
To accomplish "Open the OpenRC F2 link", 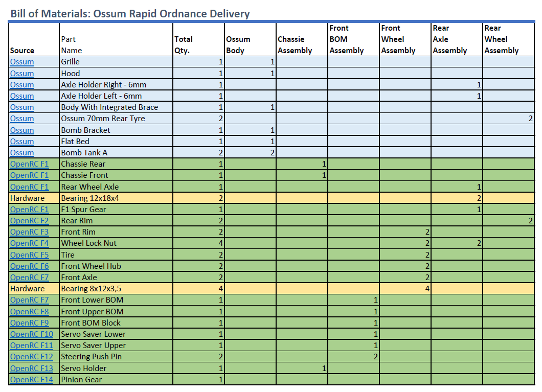I will (29, 221).
